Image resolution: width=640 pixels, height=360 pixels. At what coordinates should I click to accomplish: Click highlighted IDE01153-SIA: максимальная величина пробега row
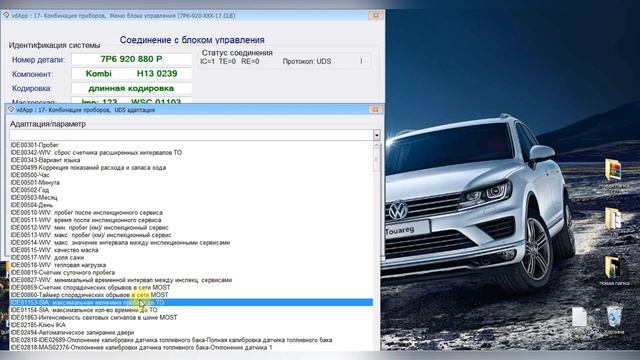pos(191,302)
